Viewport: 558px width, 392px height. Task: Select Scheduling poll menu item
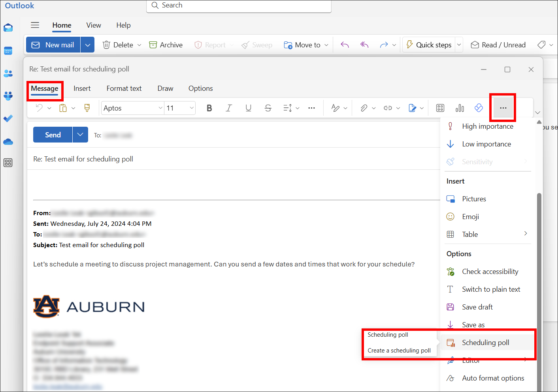tap(488, 343)
